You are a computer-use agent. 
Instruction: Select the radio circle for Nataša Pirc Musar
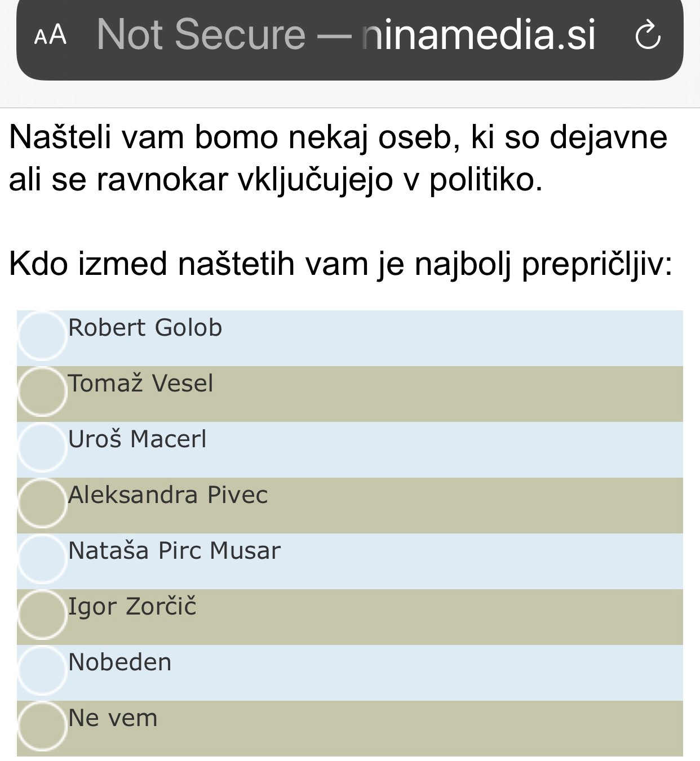point(42,559)
